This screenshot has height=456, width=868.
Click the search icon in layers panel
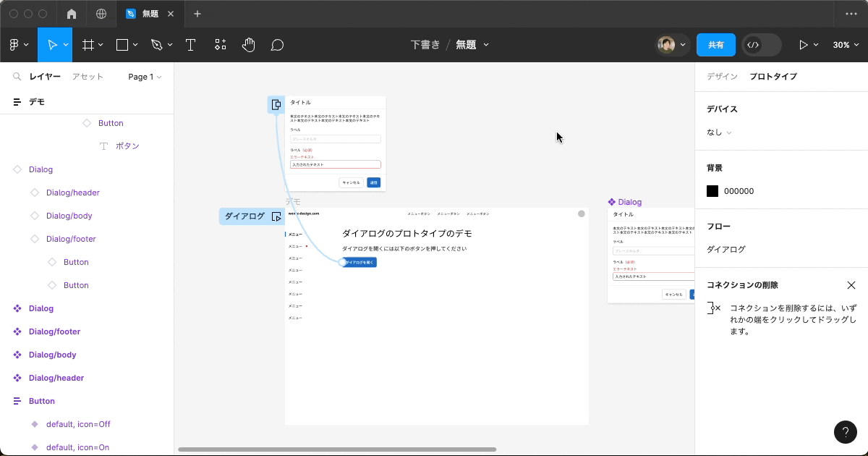pos(17,77)
